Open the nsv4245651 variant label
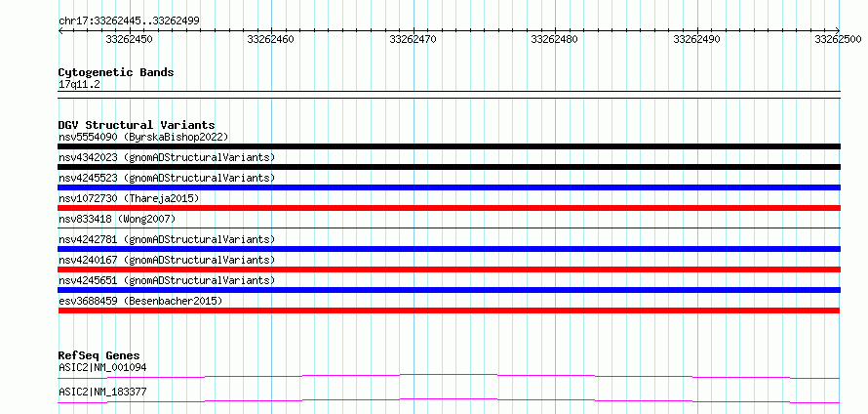 167,280
